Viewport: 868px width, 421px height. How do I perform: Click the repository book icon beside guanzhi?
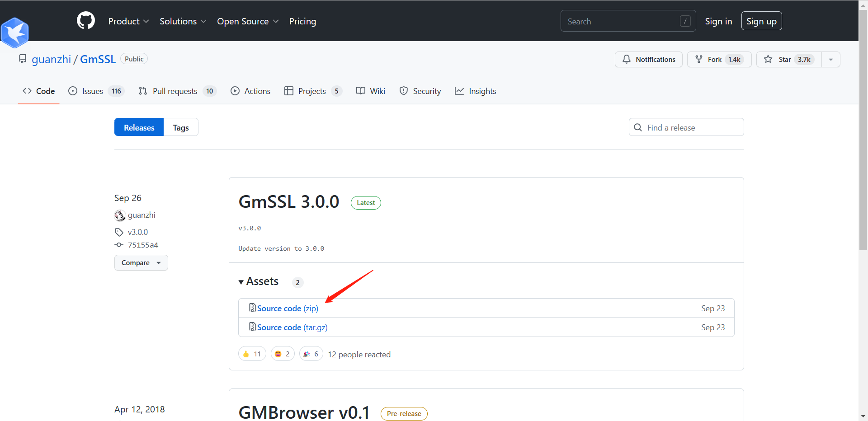pyautogui.click(x=23, y=59)
